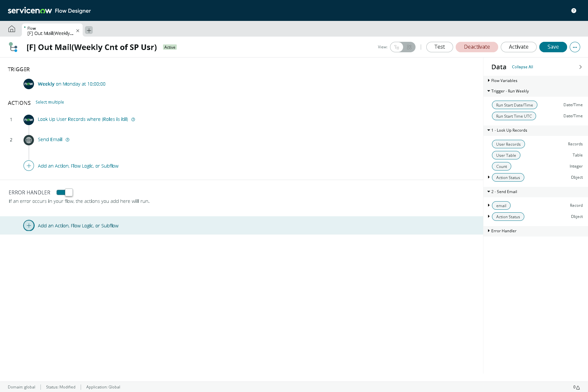Click the Deactivate button
This screenshot has height=392, width=588.
(x=477, y=47)
